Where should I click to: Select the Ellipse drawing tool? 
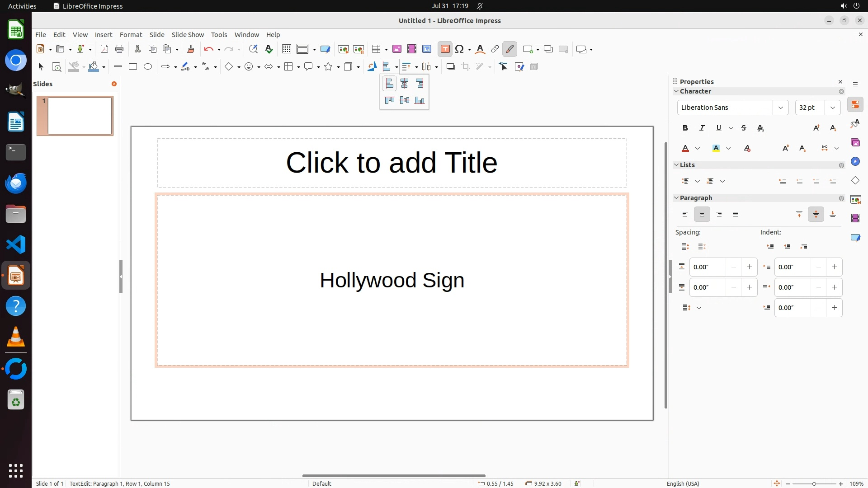pos(148,67)
